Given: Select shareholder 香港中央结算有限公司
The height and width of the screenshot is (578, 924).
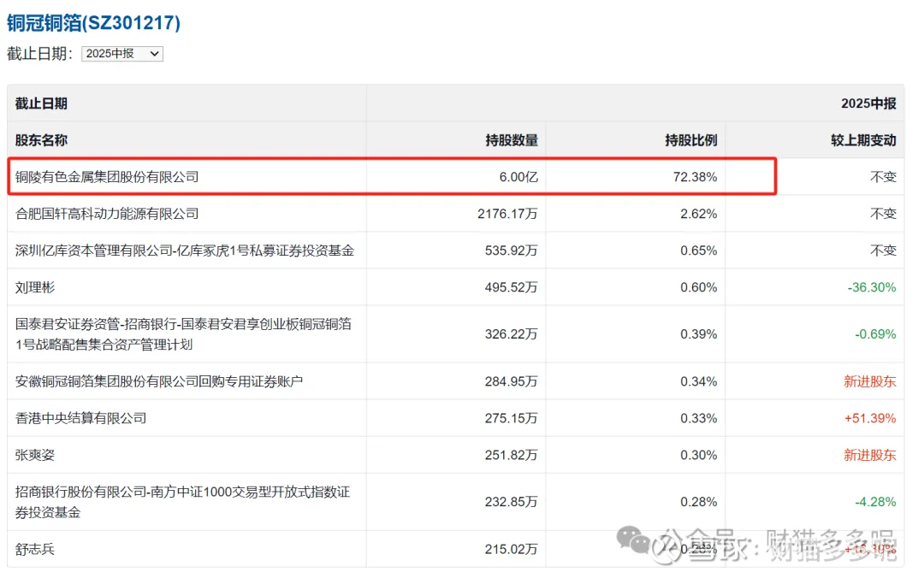Looking at the screenshot, I should tap(80, 418).
